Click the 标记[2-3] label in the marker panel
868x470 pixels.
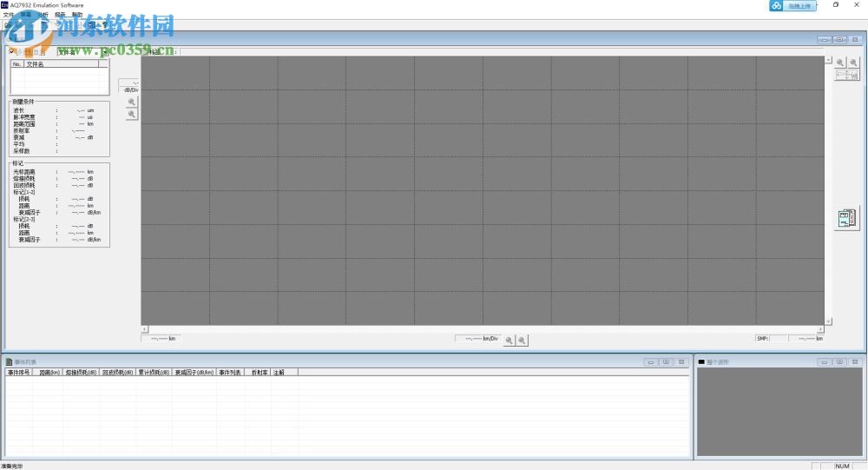pos(24,220)
